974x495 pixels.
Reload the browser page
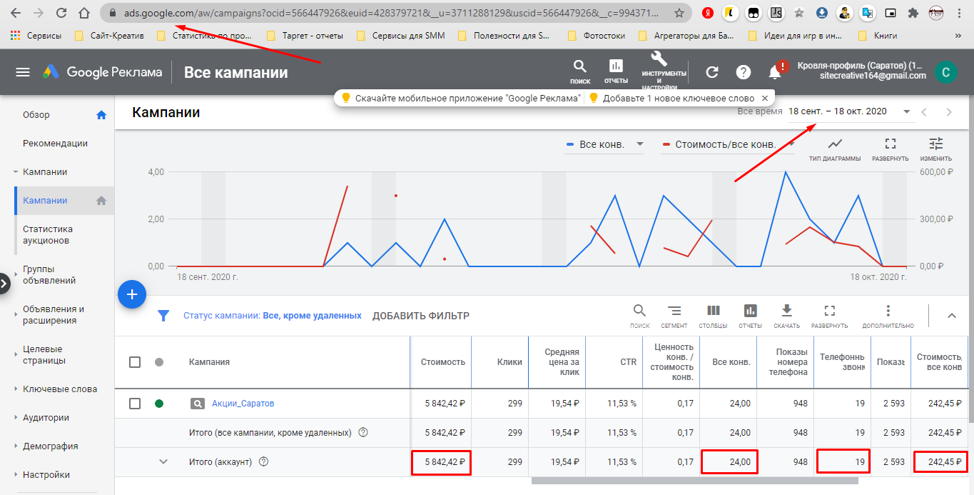(x=61, y=12)
